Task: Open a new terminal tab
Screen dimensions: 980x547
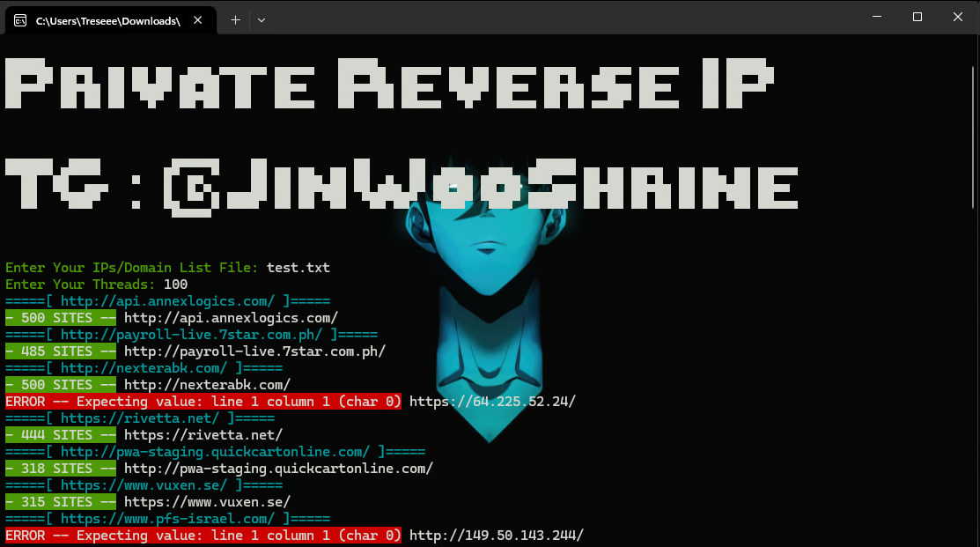Action: [235, 20]
